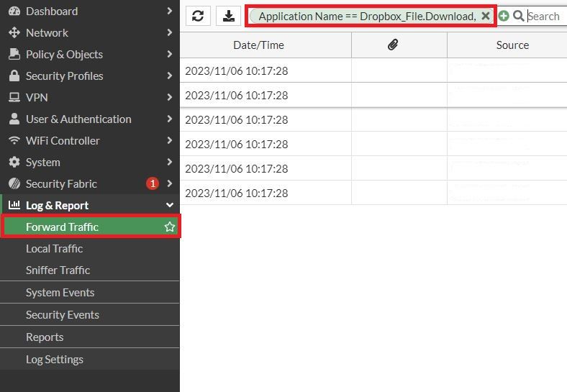This screenshot has width=567, height=392.
Task: Open the Network menu
Action: pos(90,32)
